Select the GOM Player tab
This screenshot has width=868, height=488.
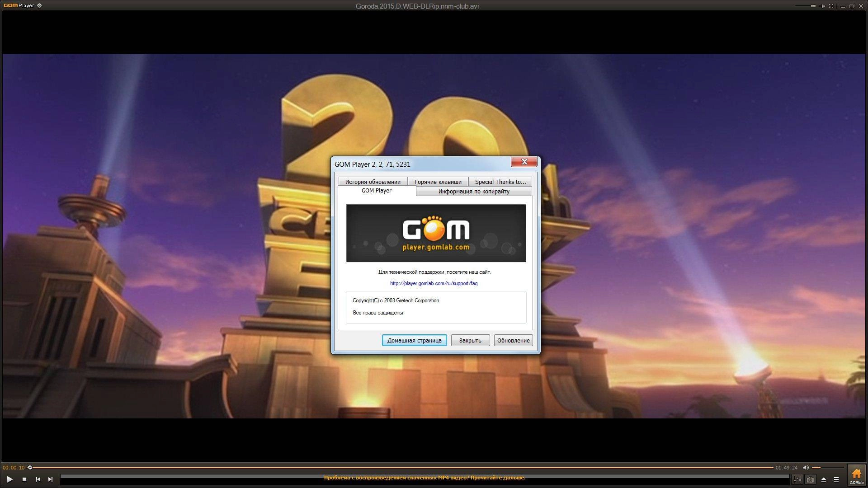(377, 191)
